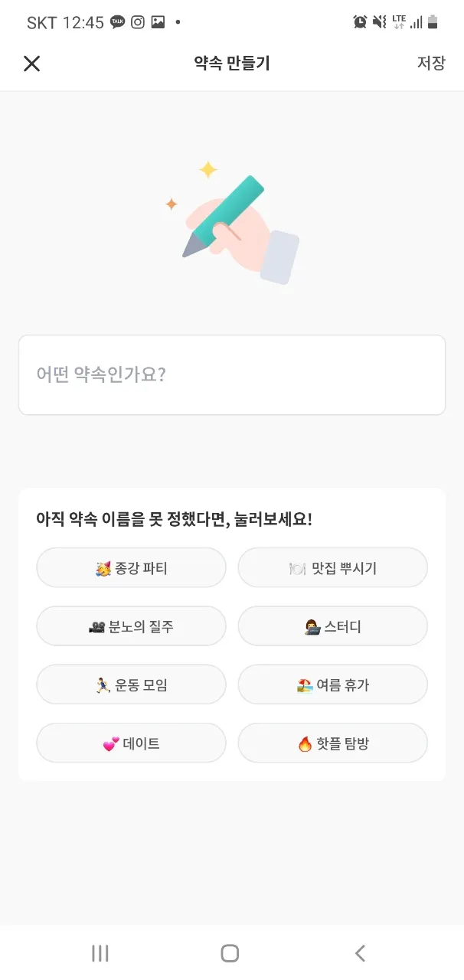Close the 약속 만들기 screen with X
Viewport: 464px width, 980px height.
coord(31,64)
